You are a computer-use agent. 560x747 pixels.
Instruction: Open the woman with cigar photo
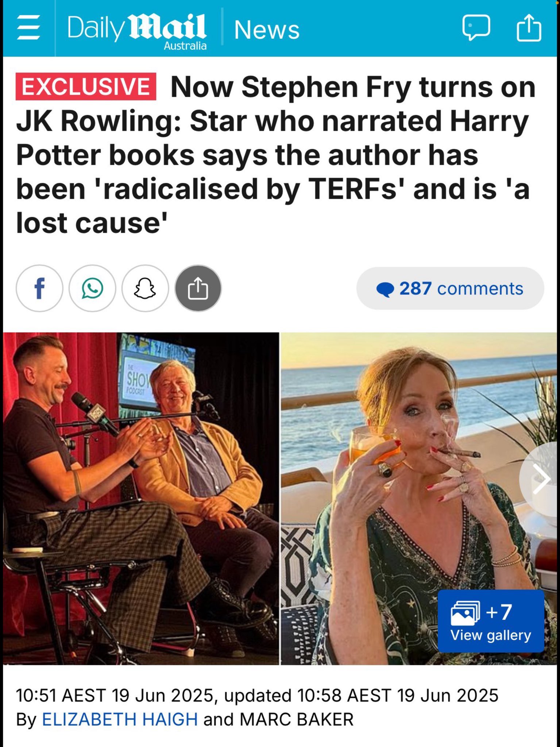pos(418,498)
